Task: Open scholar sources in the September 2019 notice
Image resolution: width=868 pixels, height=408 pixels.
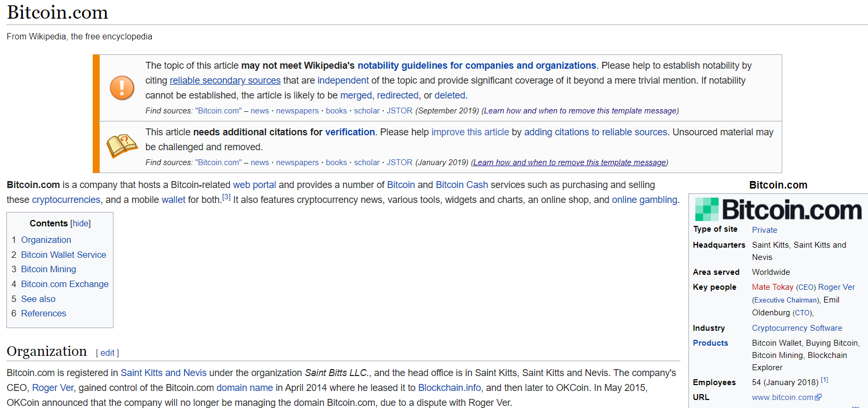Action: click(367, 111)
